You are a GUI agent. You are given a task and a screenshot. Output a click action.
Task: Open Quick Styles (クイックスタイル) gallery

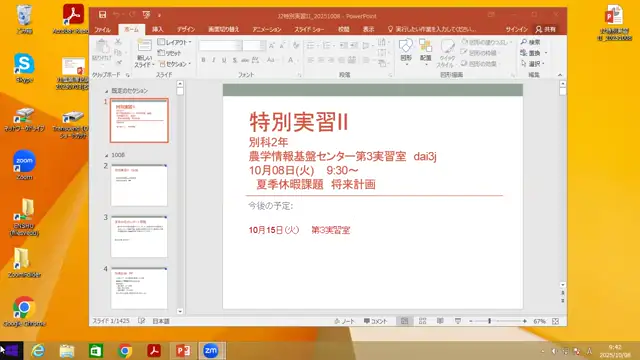coord(446,53)
